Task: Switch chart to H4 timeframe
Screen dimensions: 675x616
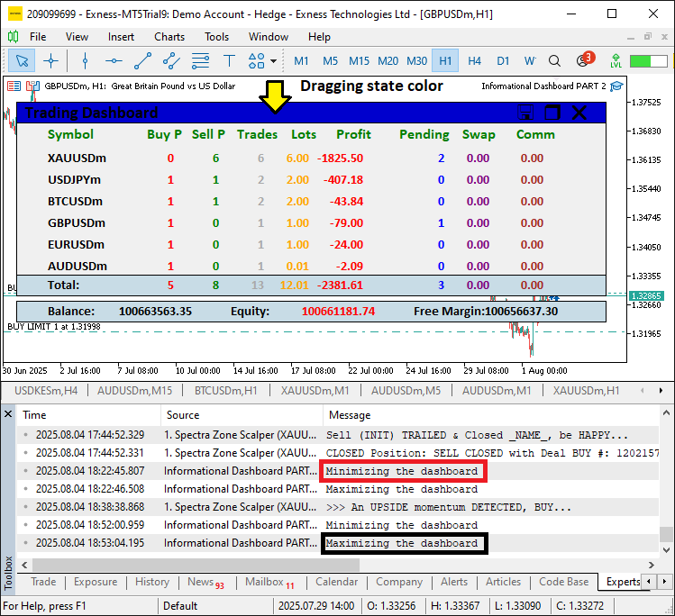Action: click(474, 60)
